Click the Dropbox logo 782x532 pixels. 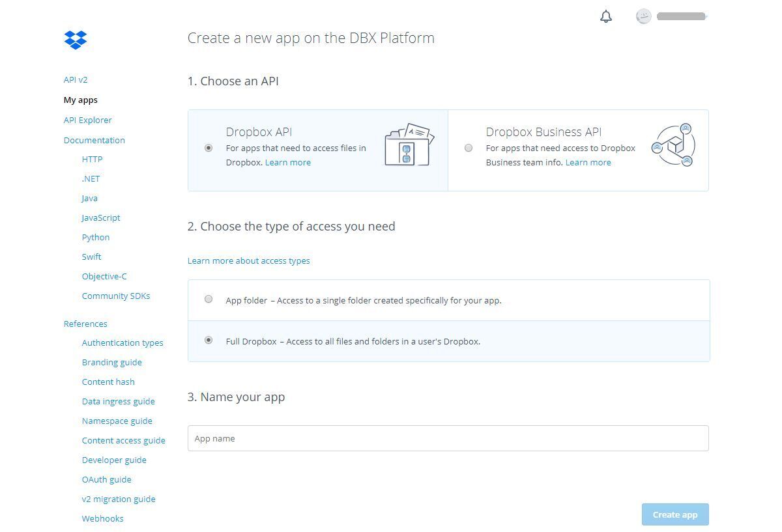75,40
